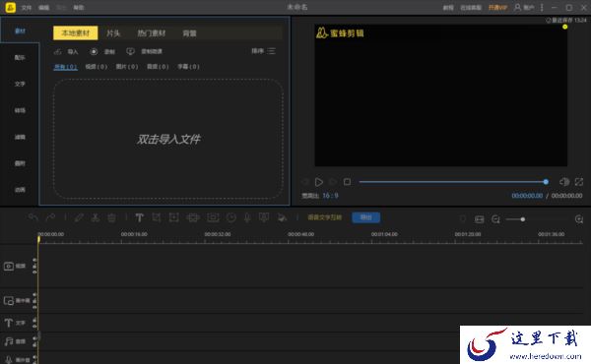Image resolution: width=591 pixels, height=364 pixels.
Task: Select the 文字 sidebar section
Action: coord(20,84)
